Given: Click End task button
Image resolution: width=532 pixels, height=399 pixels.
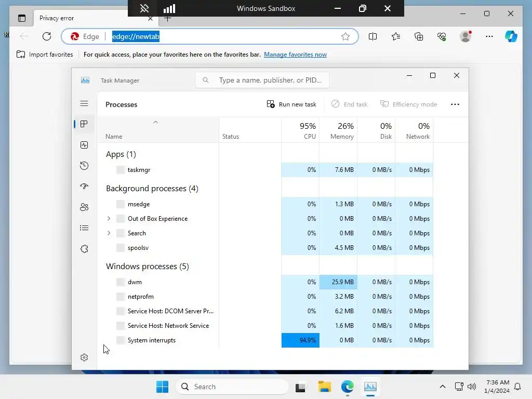Looking at the screenshot, I should 349,104.
